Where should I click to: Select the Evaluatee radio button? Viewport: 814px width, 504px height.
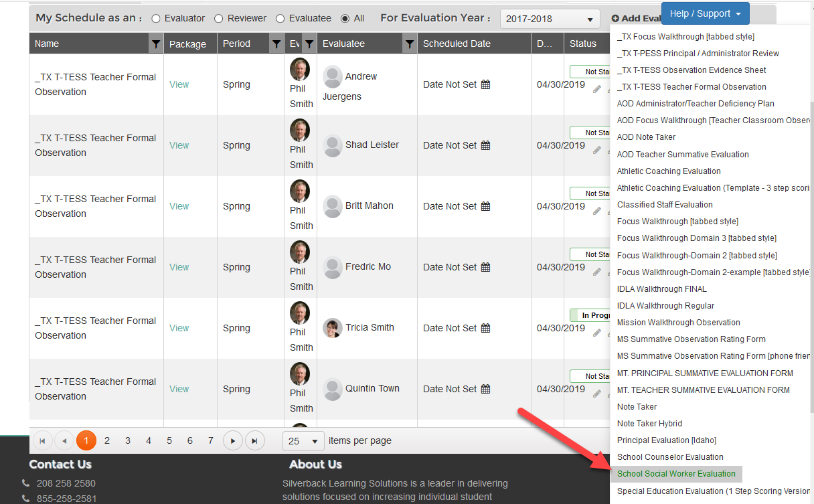coord(280,19)
